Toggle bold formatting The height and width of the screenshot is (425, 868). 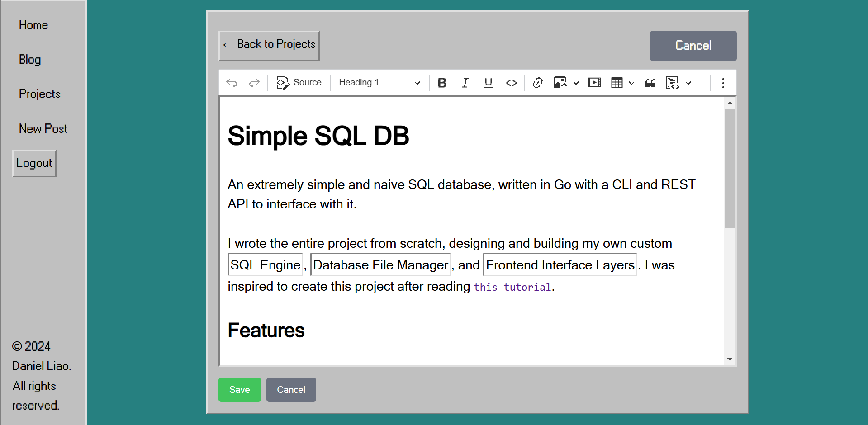tap(442, 83)
